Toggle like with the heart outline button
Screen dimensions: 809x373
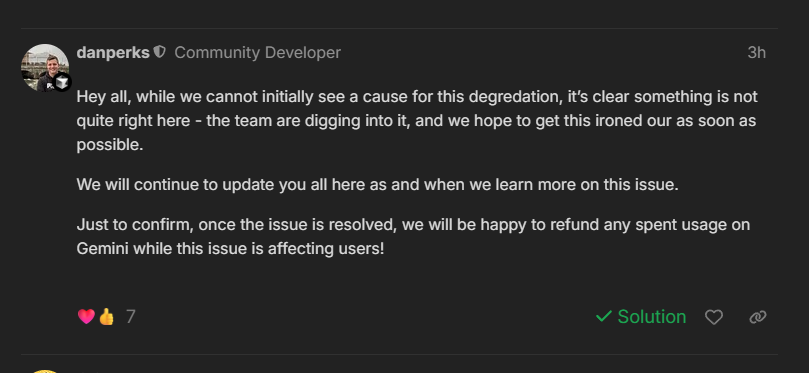714,317
